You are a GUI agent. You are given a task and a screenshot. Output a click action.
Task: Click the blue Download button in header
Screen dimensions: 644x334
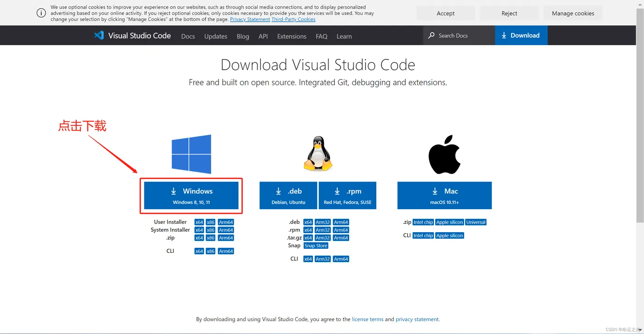tap(521, 35)
